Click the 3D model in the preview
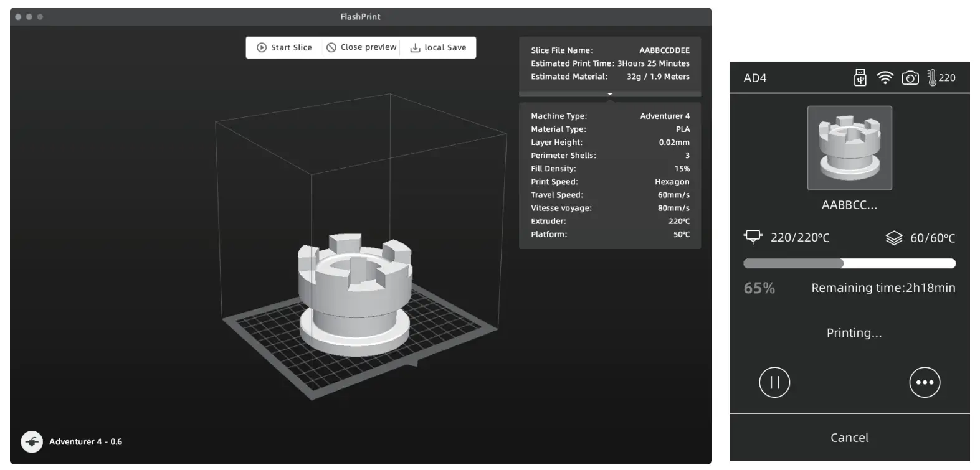This screenshot has height=470, width=980. [354, 293]
